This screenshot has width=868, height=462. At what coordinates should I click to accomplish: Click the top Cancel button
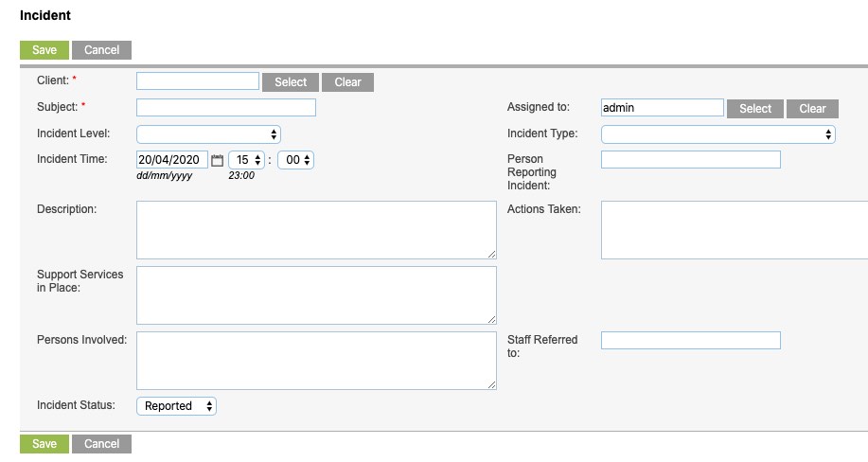[x=102, y=50]
